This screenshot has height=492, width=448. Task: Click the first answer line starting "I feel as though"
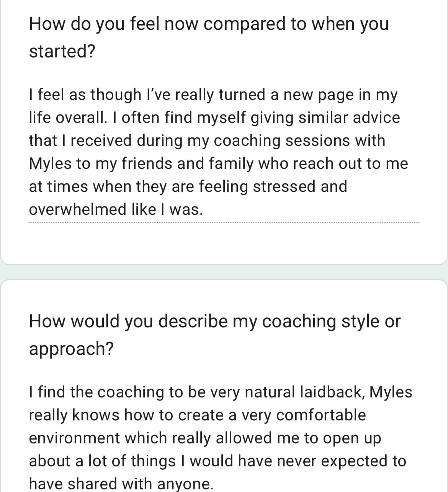coord(213,95)
